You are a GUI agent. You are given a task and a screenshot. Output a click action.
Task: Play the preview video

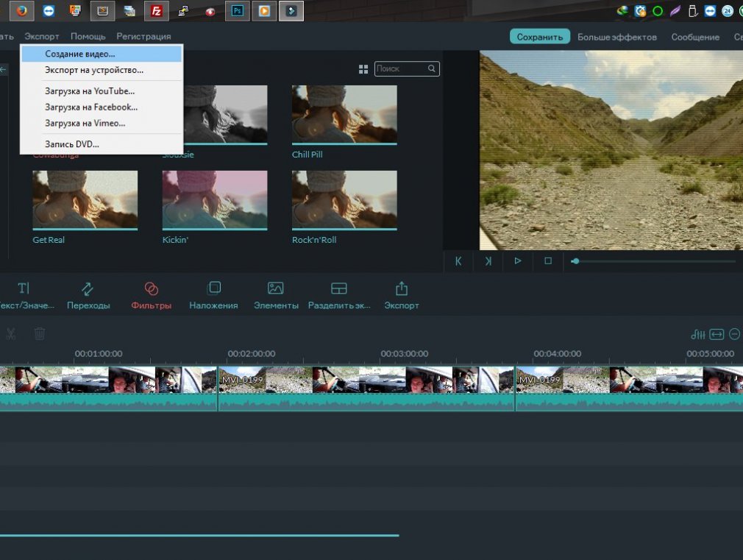518,261
